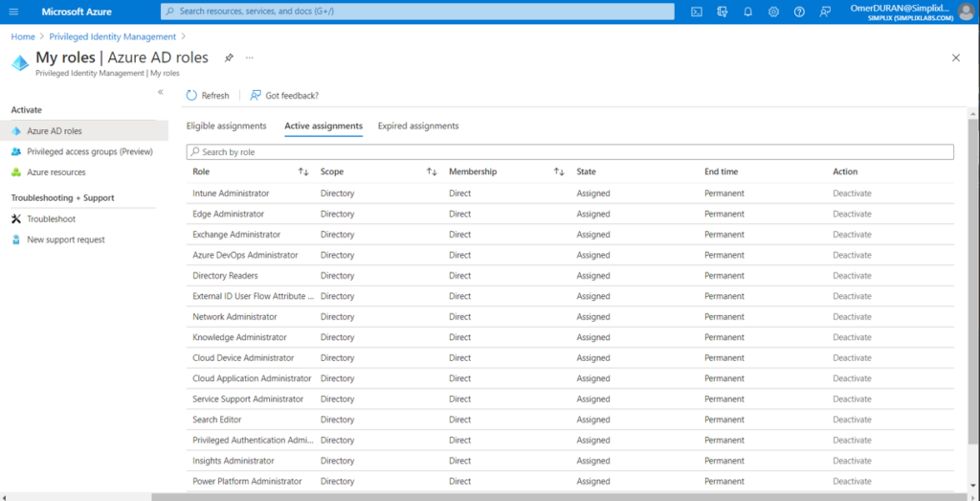Deactivate the Search Editor role
The image size is (980, 501).
(852, 420)
